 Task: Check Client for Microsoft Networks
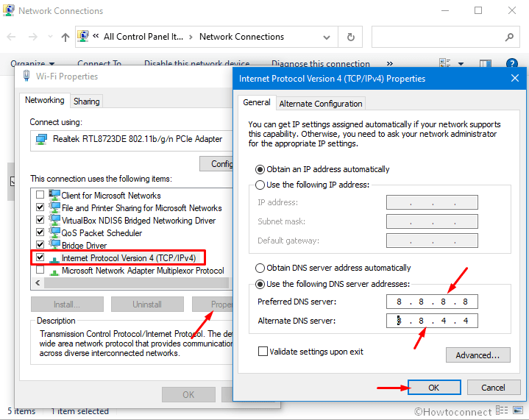click(40, 195)
